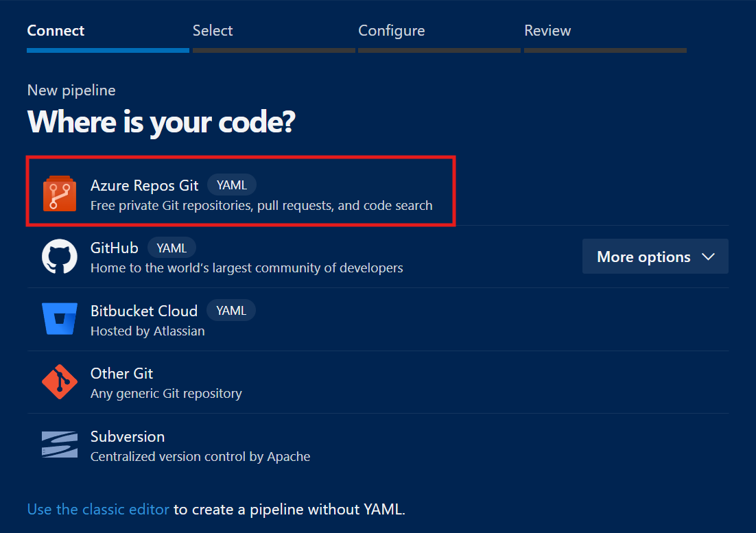Go to the Select step tab
The image size is (756, 533).
pos(213,31)
